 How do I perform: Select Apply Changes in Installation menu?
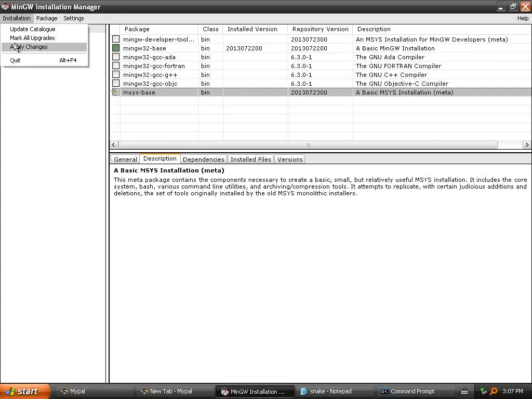pos(44,47)
